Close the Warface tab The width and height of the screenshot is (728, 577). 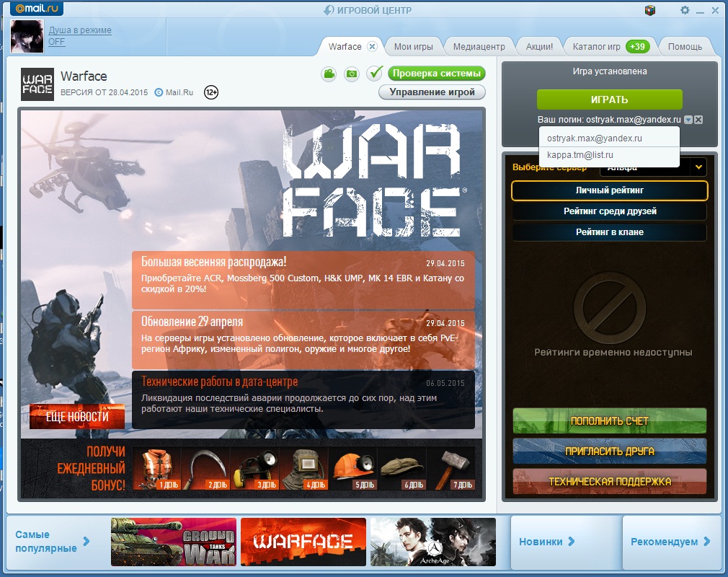(372, 46)
